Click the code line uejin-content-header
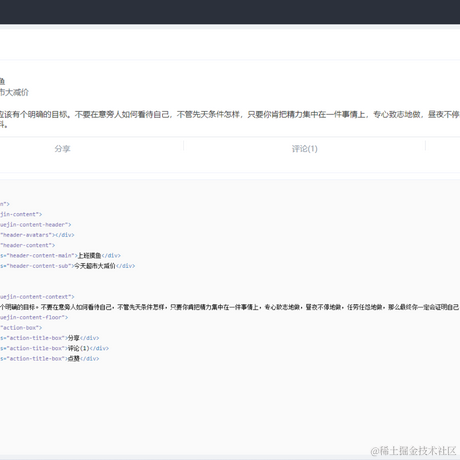460x460 pixels. point(35,225)
